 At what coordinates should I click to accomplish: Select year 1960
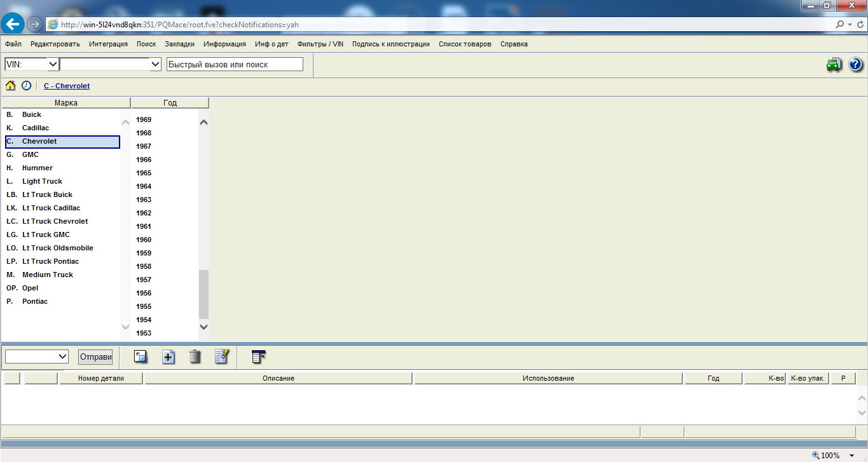[144, 240]
